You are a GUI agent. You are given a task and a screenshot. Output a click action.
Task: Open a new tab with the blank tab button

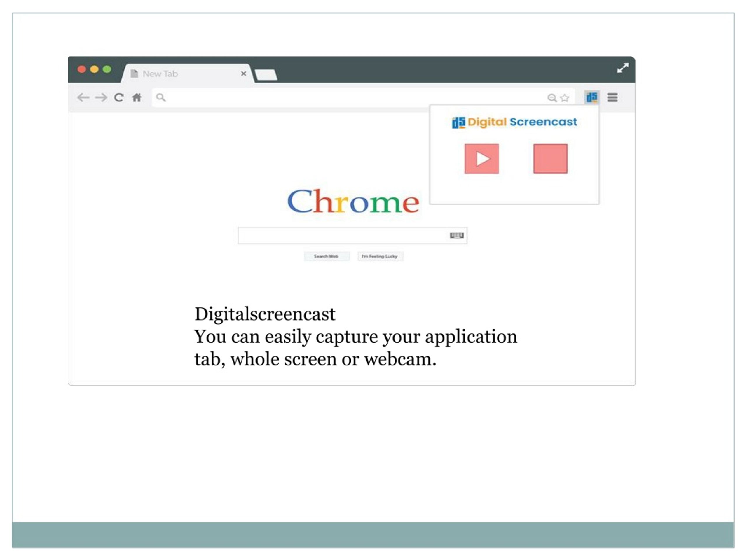[266, 75]
